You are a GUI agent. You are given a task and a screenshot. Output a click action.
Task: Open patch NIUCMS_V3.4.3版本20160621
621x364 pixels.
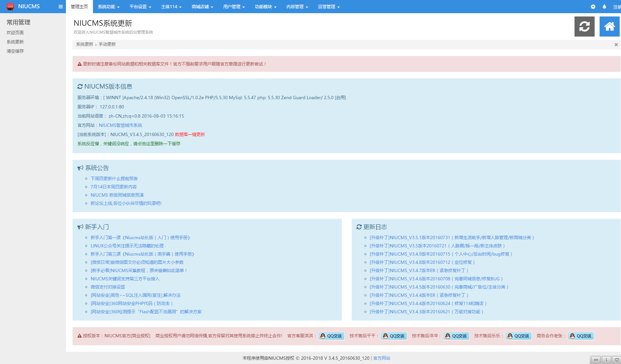[x=427, y=312]
